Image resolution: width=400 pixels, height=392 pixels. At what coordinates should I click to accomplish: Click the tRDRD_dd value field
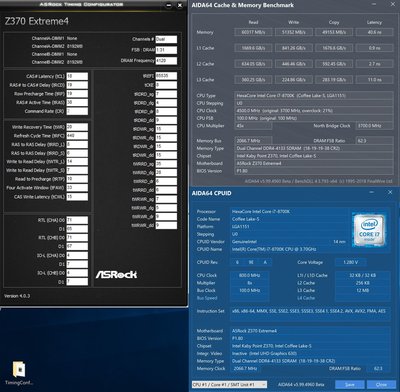click(166, 120)
